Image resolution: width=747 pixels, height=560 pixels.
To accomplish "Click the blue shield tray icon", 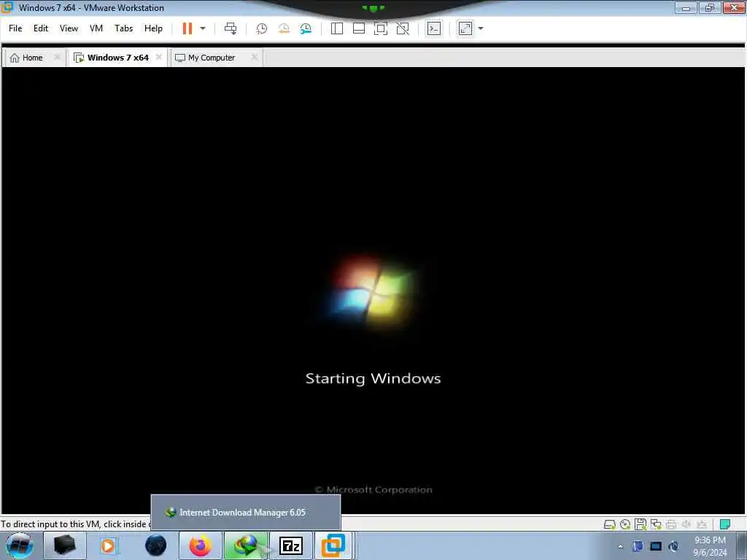I will (x=638, y=546).
